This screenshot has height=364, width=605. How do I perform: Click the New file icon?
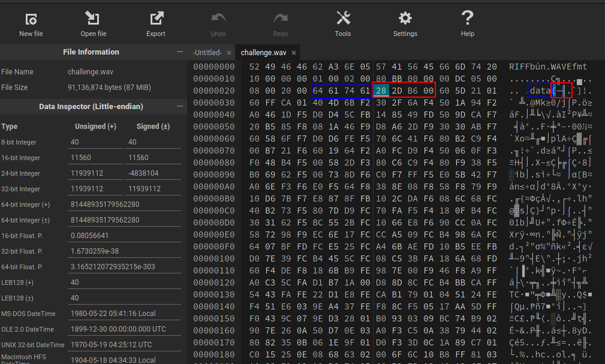pyautogui.click(x=31, y=19)
